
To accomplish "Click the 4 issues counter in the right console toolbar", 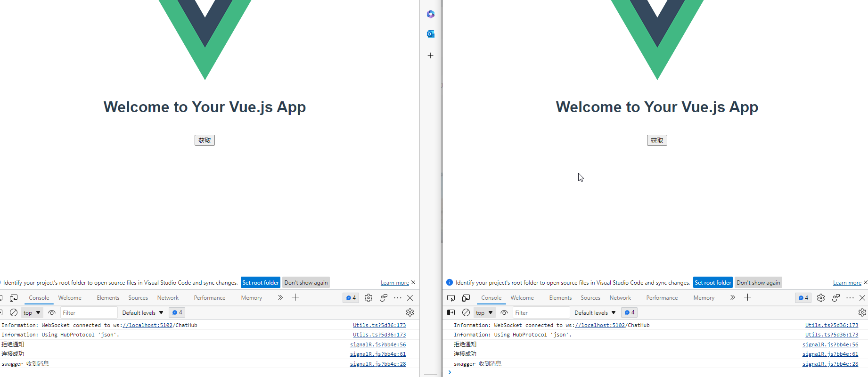I will pos(630,312).
